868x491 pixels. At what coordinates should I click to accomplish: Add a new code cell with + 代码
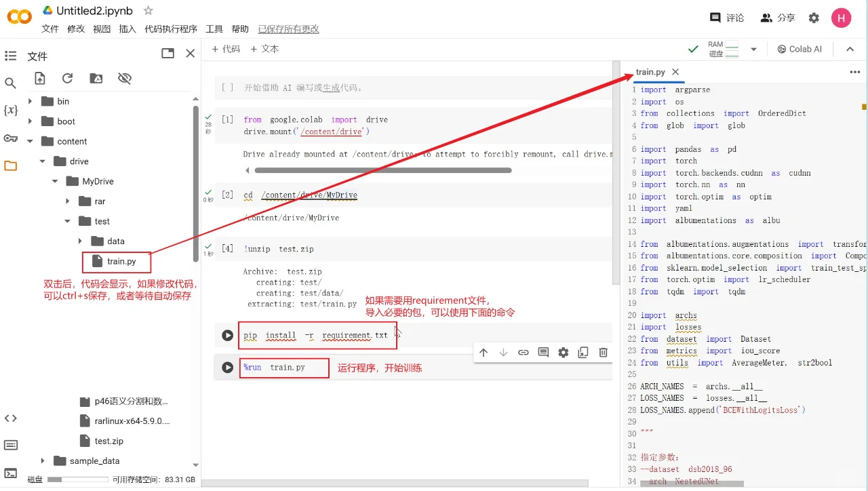coord(226,50)
